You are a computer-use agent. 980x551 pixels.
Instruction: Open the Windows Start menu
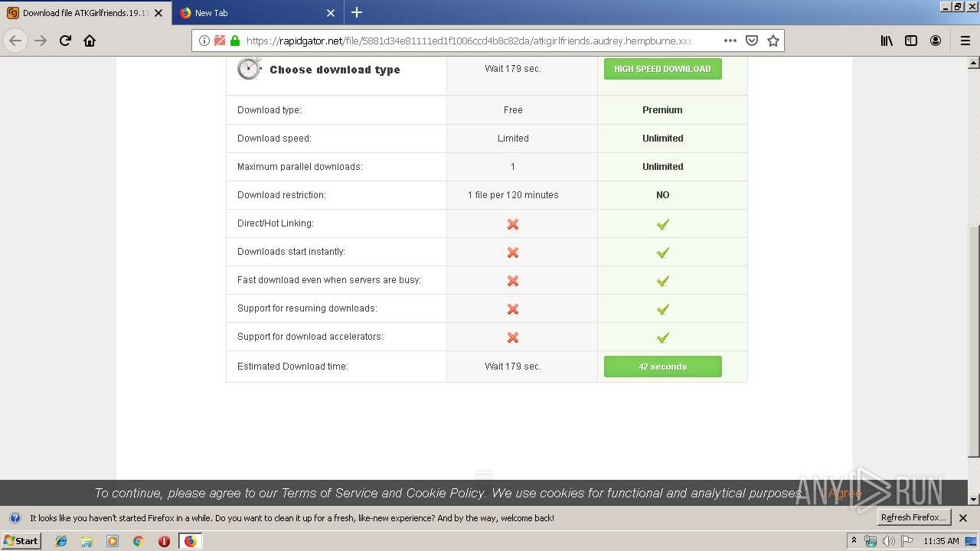coord(21,540)
